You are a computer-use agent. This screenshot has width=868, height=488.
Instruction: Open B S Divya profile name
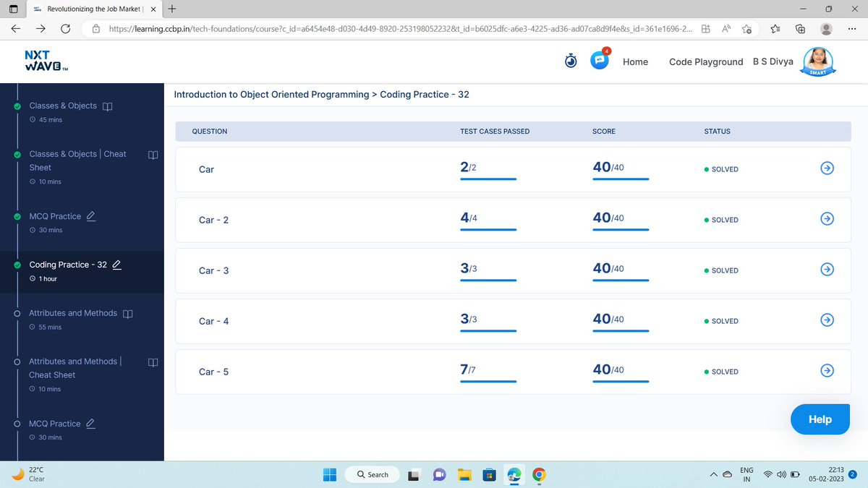(773, 61)
